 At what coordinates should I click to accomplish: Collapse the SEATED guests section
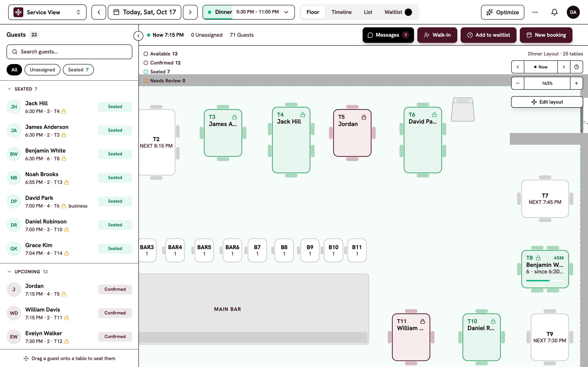click(x=9, y=89)
